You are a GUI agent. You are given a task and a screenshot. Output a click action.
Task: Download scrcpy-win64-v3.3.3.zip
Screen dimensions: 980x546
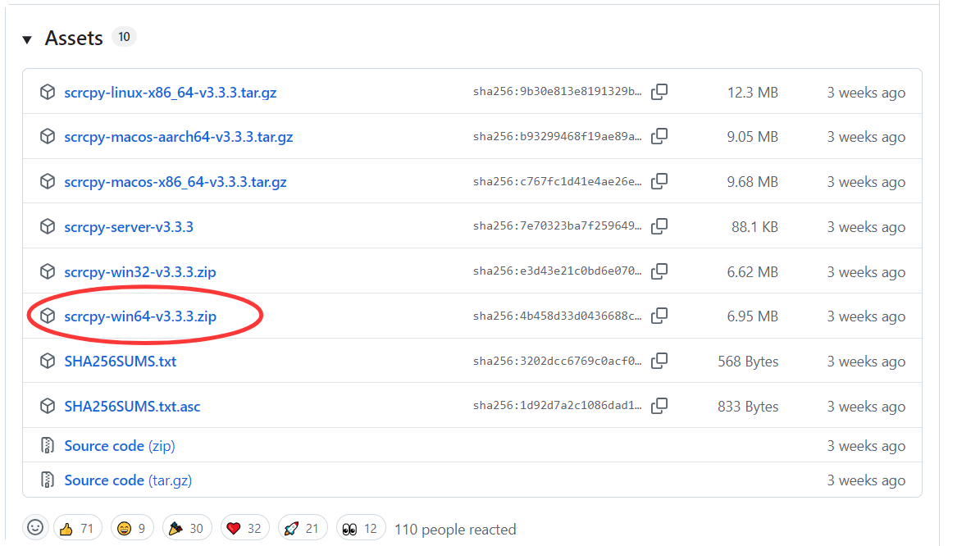(x=140, y=316)
